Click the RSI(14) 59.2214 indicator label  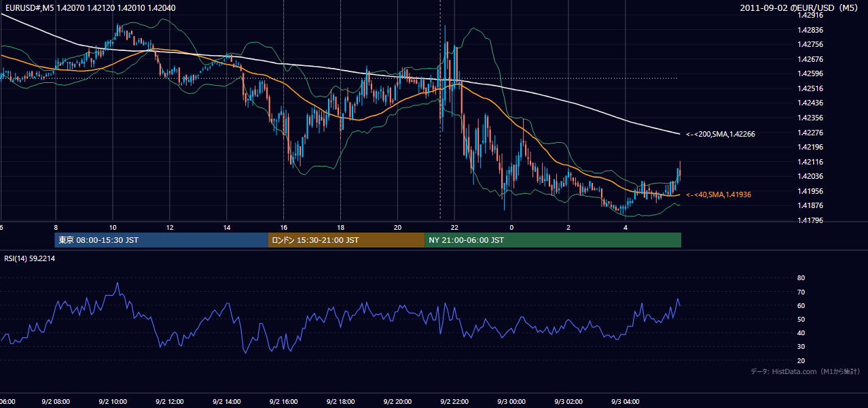pos(30,258)
